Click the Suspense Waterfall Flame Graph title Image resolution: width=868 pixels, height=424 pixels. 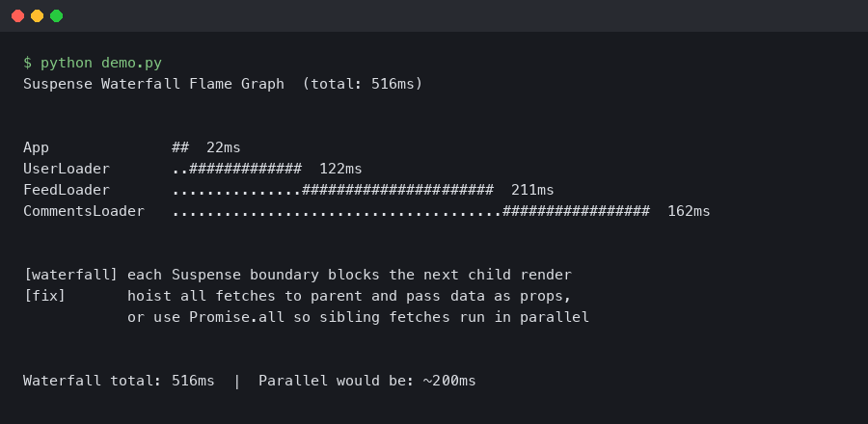coord(154,84)
